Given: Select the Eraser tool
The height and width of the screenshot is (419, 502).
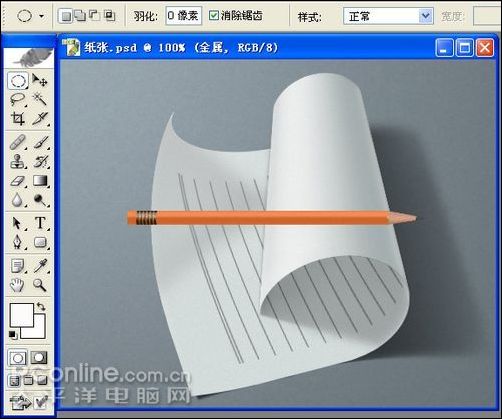Looking at the screenshot, I should click(x=18, y=181).
